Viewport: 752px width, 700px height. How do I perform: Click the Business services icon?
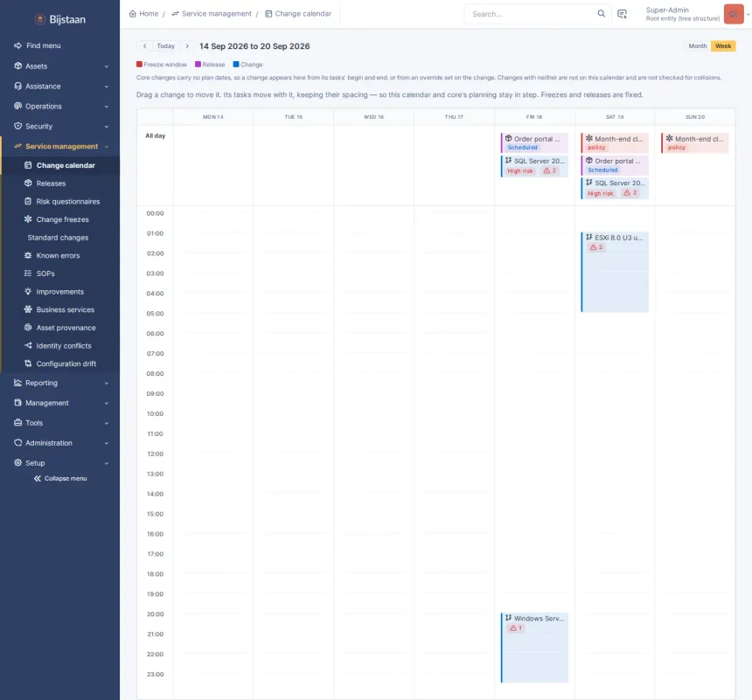[28, 309]
